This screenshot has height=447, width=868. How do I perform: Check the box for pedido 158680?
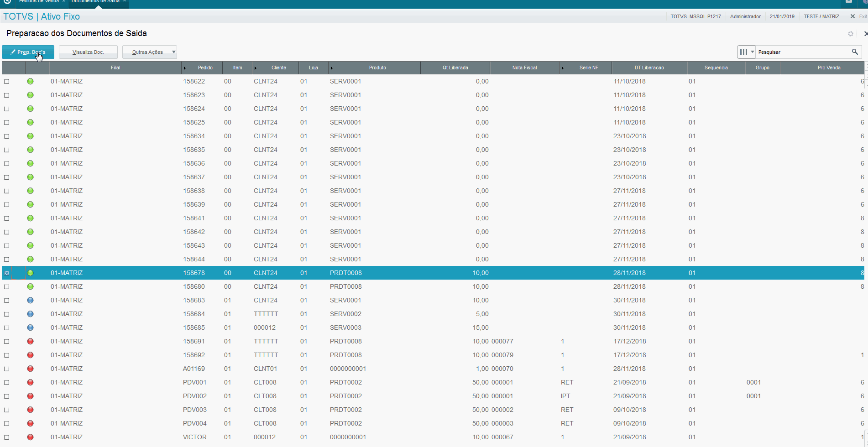[x=6, y=287]
